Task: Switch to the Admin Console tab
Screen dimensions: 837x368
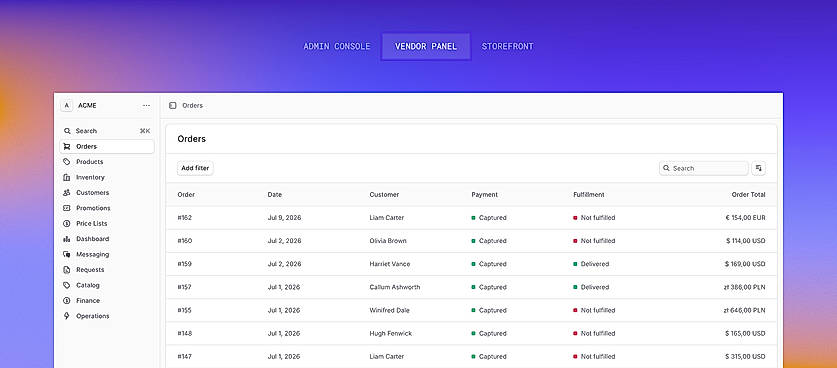Action: [x=336, y=46]
